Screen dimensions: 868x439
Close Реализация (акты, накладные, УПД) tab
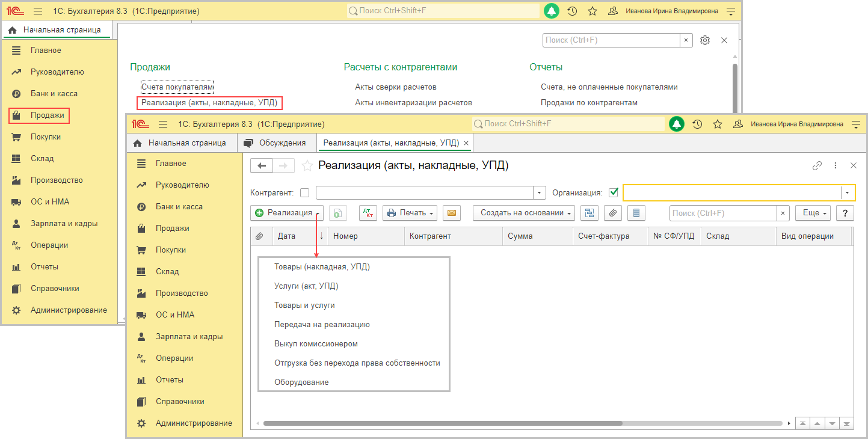click(x=466, y=143)
